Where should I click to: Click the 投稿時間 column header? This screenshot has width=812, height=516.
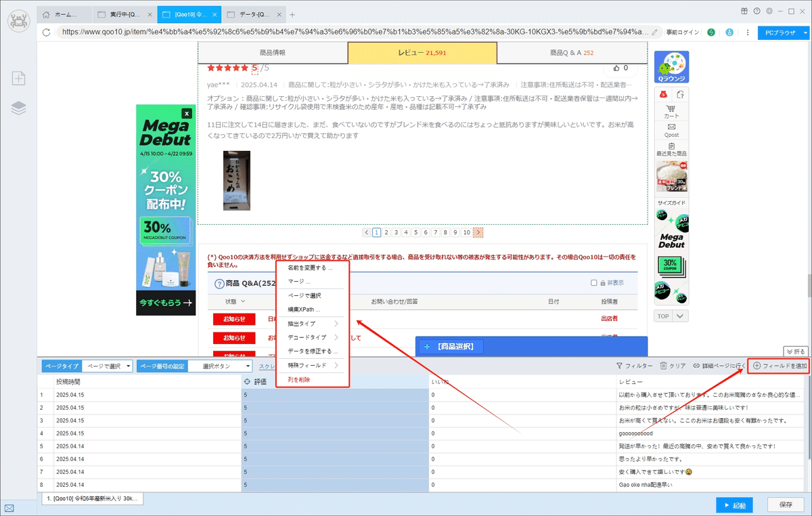tap(146, 382)
